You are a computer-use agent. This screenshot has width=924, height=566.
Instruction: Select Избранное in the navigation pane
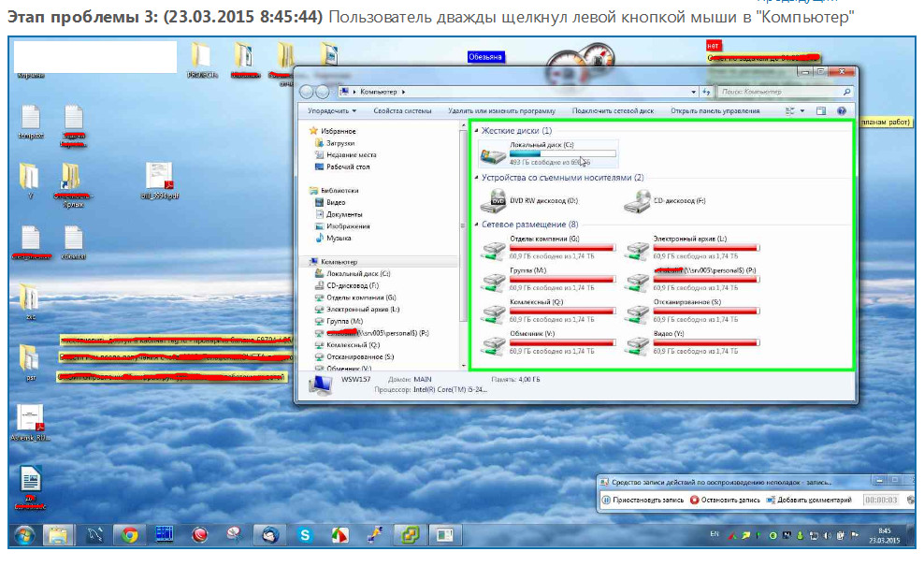338,131
